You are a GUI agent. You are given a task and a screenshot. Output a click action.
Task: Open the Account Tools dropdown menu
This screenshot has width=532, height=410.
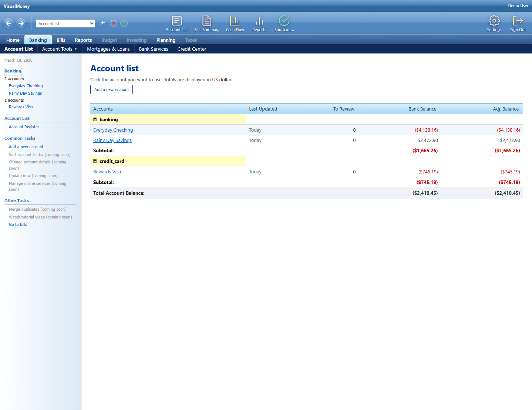(59, 49)
